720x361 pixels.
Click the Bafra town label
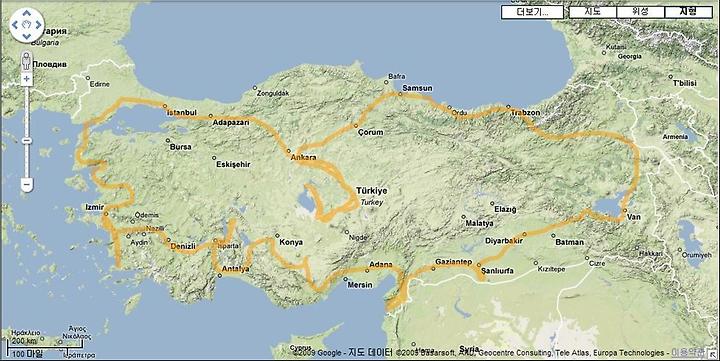pyautogui.click(x=397, y=76)
